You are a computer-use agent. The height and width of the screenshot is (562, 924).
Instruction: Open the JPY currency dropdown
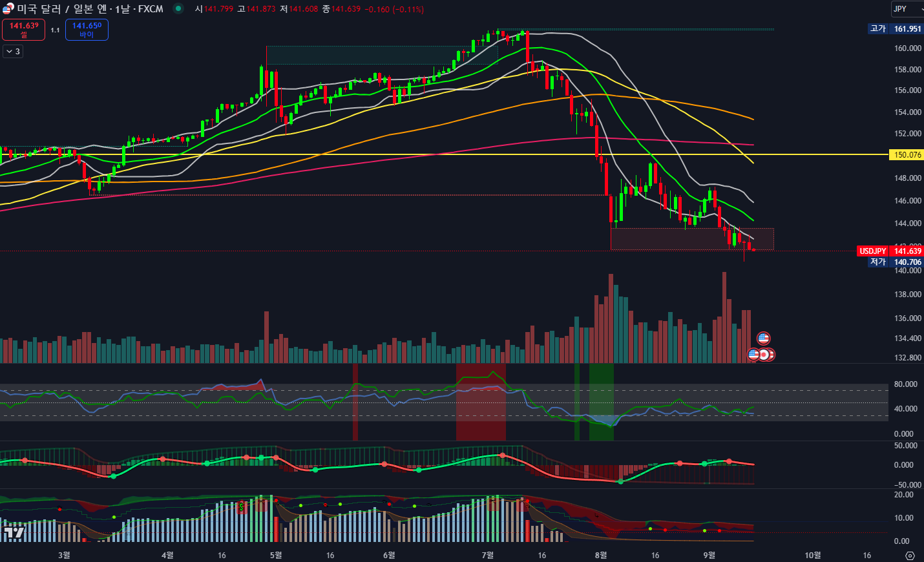click(x=907, y=9)
